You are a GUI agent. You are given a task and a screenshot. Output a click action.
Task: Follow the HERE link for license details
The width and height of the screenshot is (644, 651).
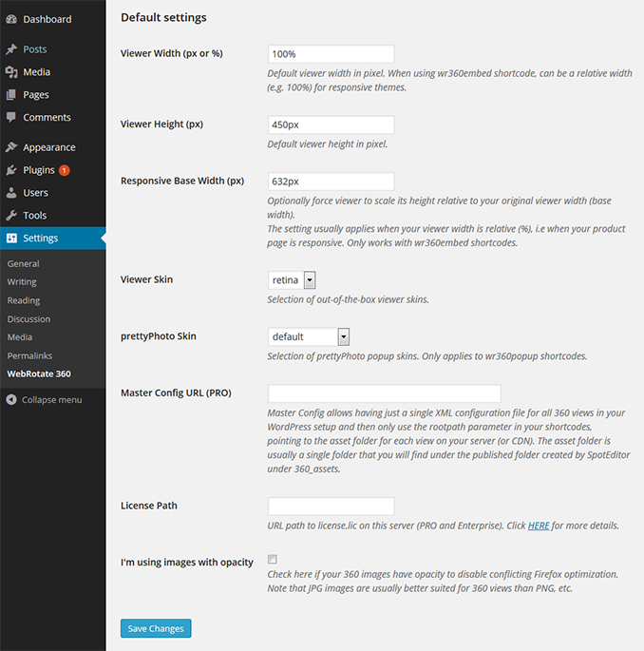[539, 526]
